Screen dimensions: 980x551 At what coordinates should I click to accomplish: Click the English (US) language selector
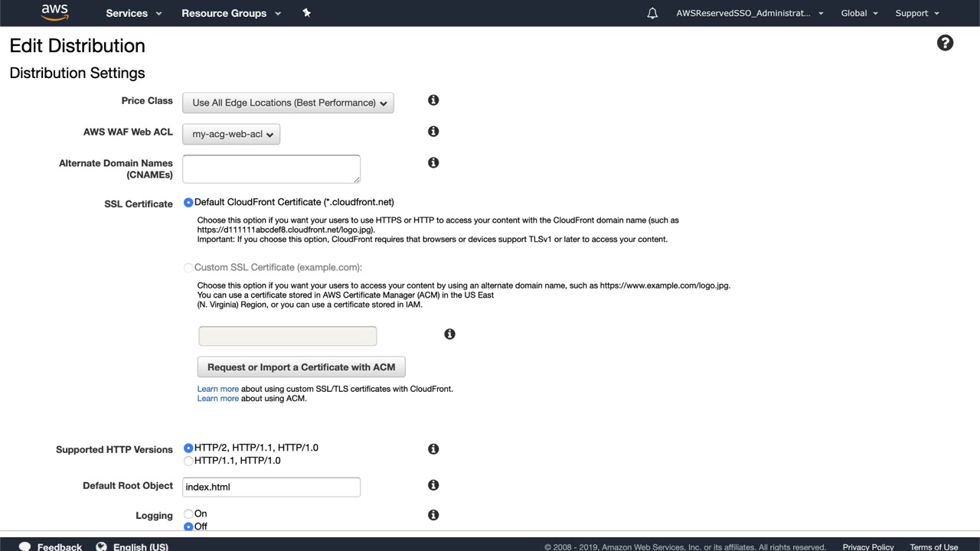click(x=141, y=547)
